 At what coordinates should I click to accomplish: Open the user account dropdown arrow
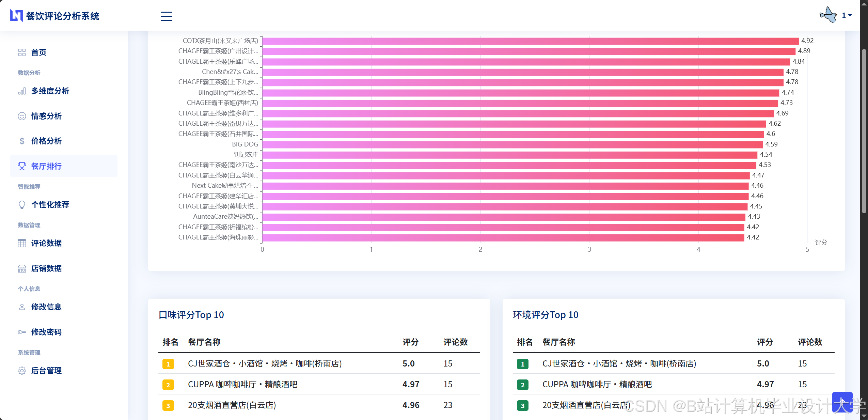tap(850, 15)
